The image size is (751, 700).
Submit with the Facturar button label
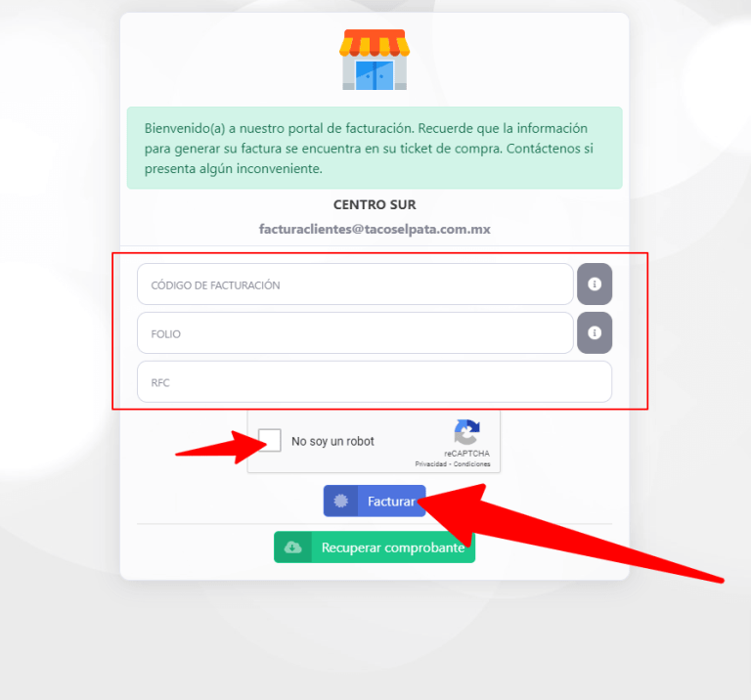[391, 502]
